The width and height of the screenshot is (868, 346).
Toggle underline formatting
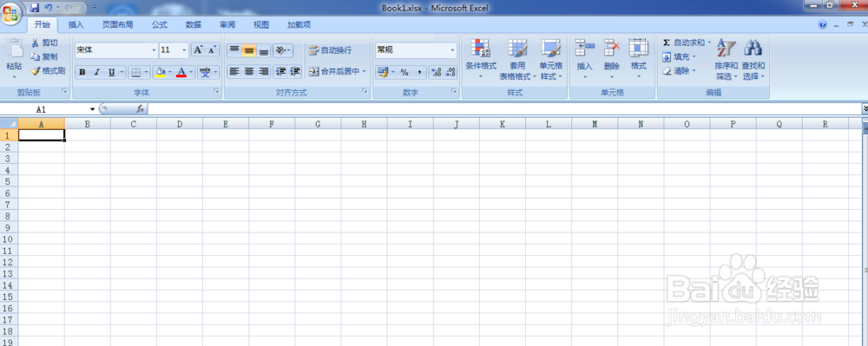[112, 72]
